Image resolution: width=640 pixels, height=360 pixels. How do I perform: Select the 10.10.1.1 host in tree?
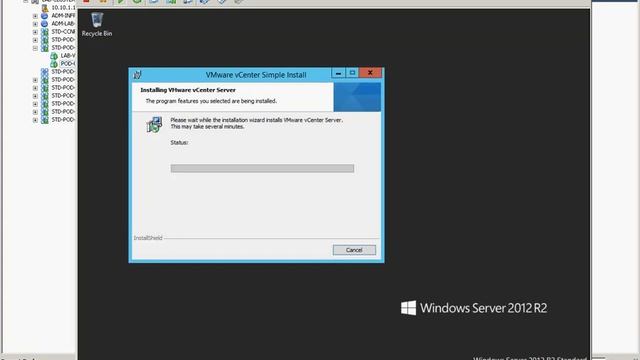(x=63, y=8)
